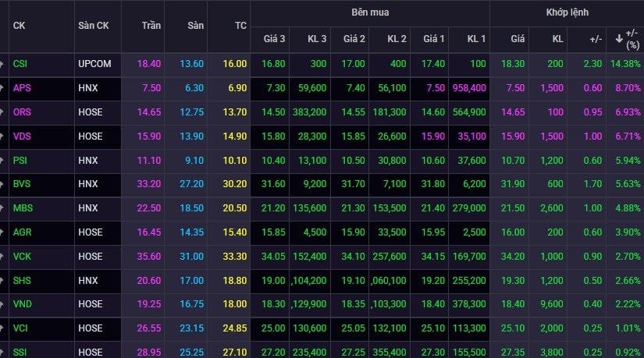This screenshot has height=358, width=644.
Task: Click the Khớp lệnh group header
Action: 568,12
